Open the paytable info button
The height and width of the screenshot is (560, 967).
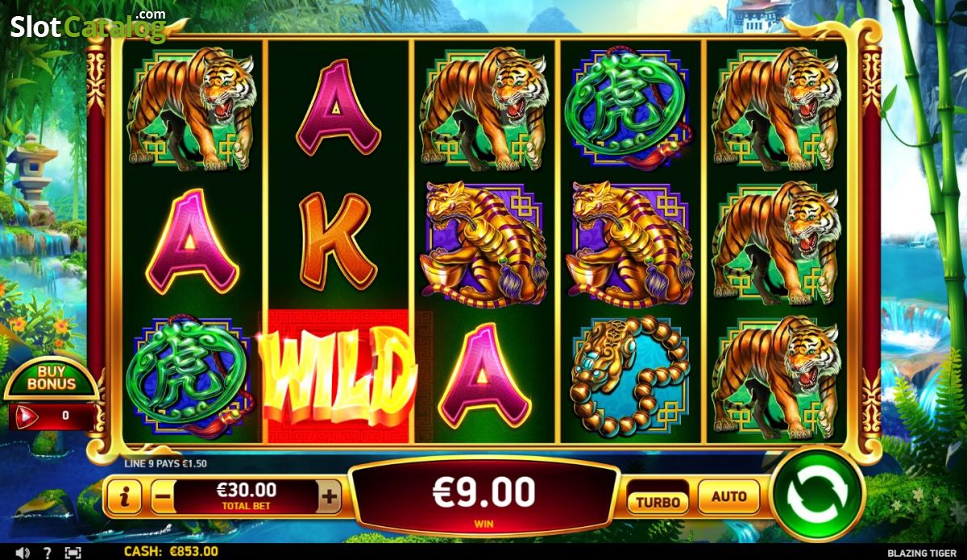(124, 497)
